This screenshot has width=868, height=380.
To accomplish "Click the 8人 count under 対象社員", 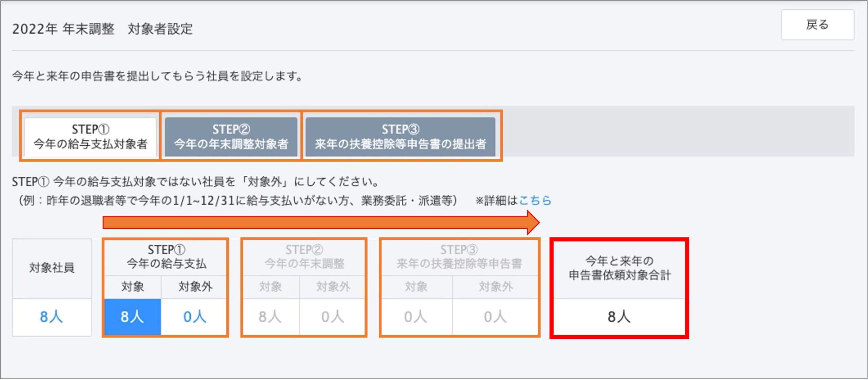I will 52,317.
